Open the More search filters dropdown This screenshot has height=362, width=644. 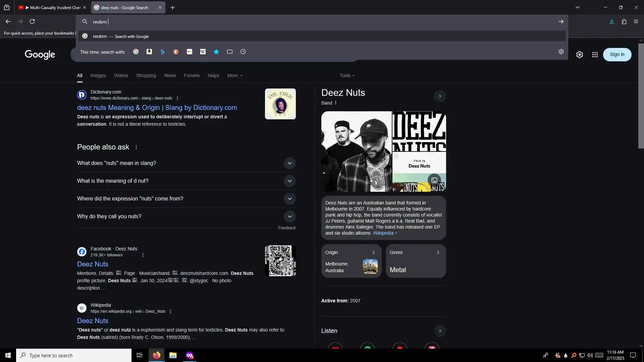(x=234, y=75)
